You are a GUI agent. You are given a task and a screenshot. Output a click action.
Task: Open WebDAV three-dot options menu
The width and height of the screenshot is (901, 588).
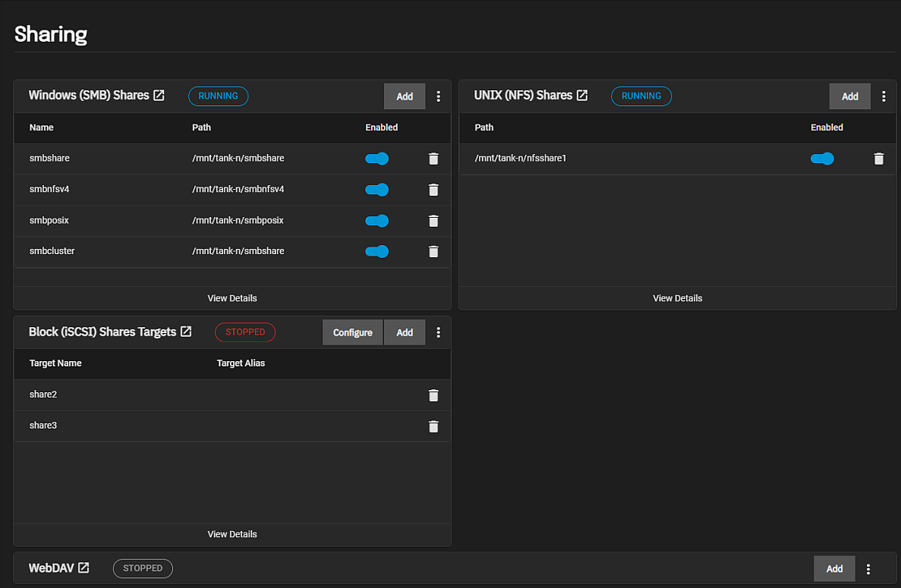pyautogui.click(x=868, y=569)
